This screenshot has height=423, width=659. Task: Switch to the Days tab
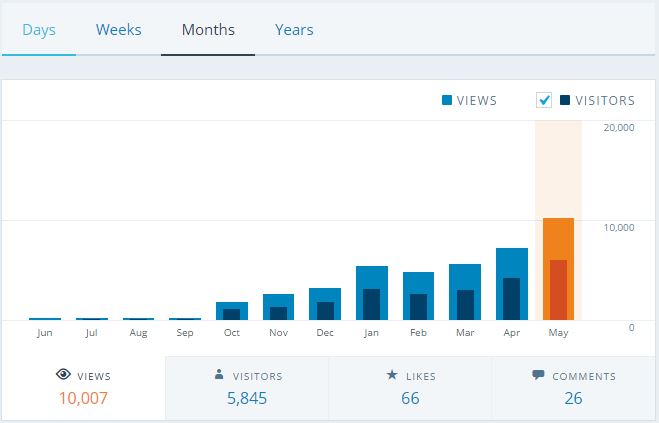(39, 29)
